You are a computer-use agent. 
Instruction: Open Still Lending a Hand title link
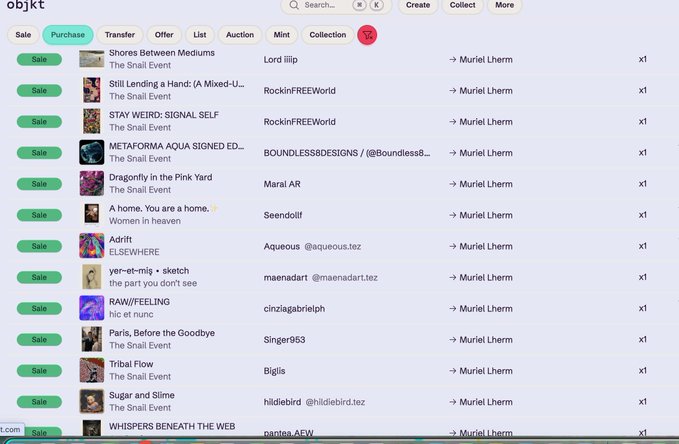[x=177, y=84]
